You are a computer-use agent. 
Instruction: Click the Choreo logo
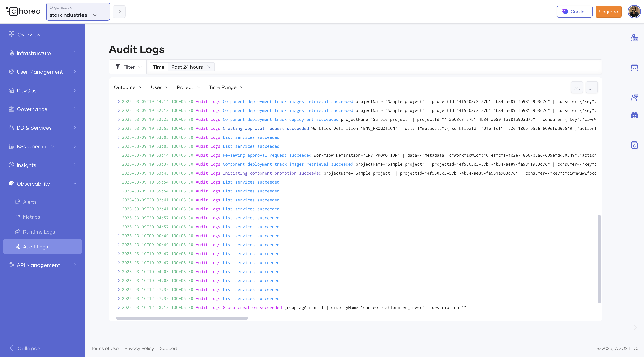pyautogui.click(x=23, y=12)
